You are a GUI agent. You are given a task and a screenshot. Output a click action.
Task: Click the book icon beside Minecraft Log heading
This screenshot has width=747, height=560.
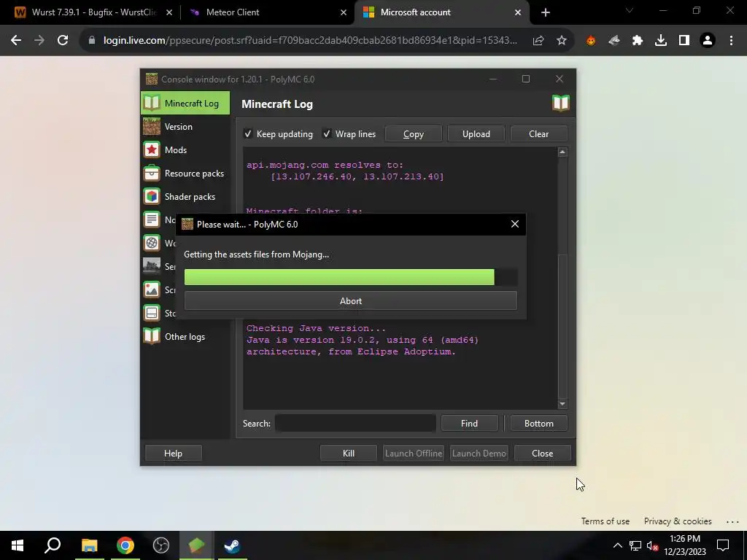(561, 103)
